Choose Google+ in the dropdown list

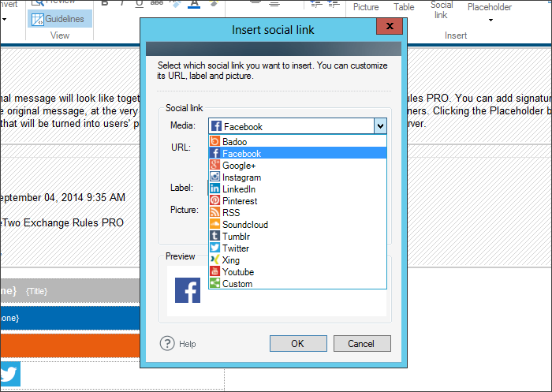[x=238, y=166]
